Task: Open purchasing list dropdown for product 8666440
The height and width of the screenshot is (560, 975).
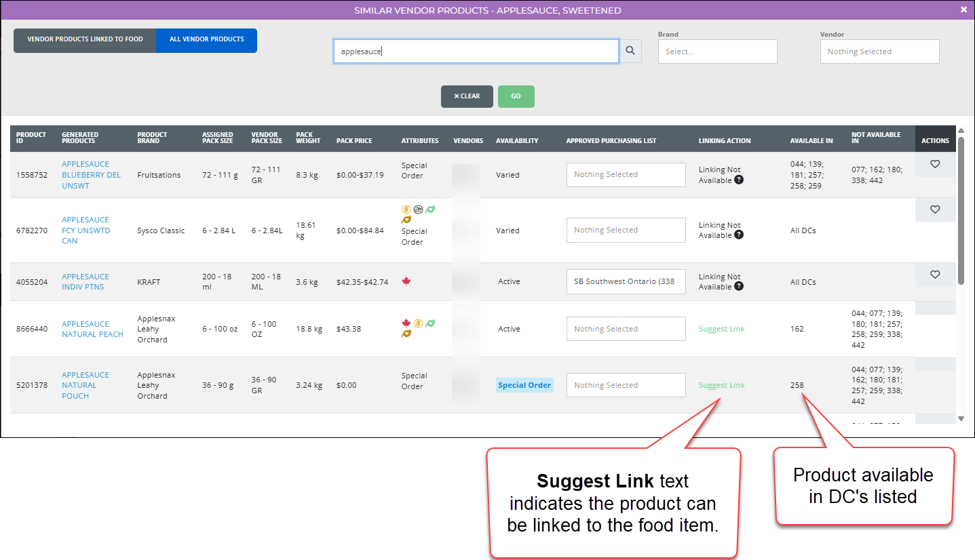Action: pos(626,329)
